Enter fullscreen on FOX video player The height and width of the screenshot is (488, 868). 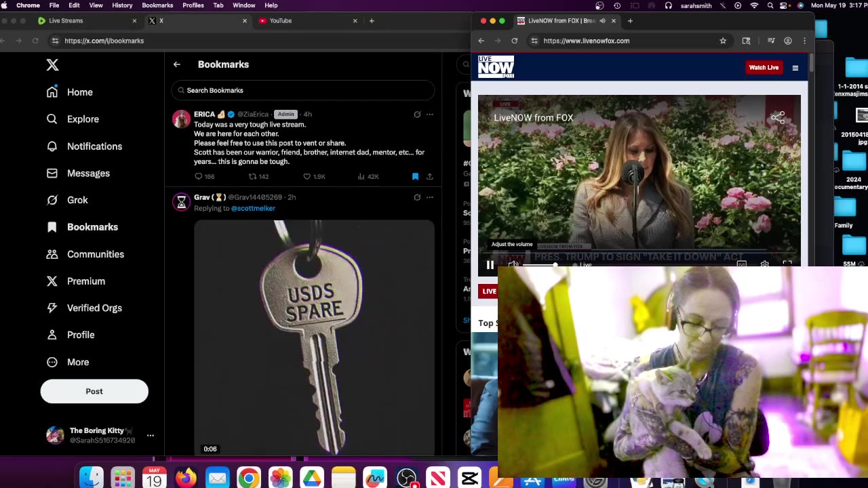coord(787,264)
